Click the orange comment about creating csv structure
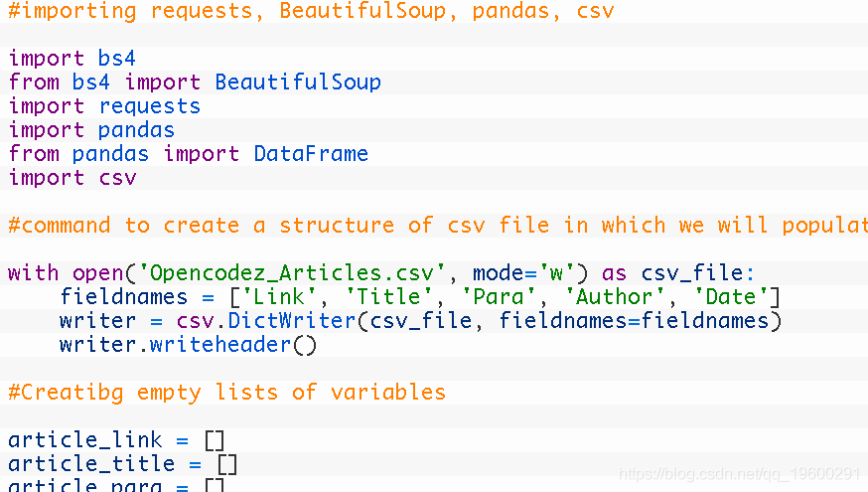868x492 pixels. pyautogui.click(x=438, y=226)
